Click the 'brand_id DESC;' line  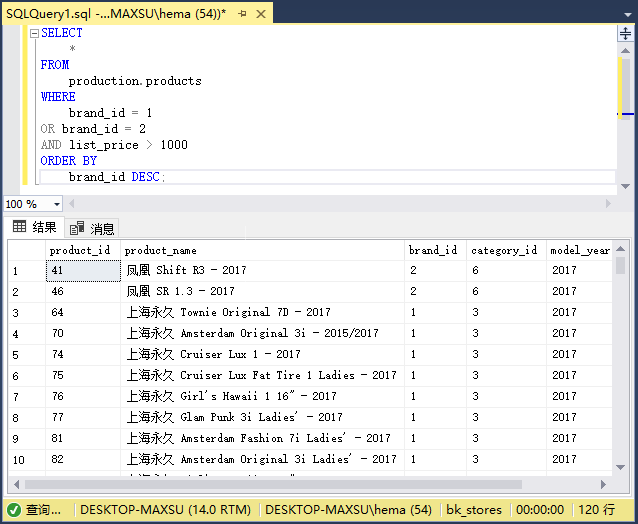tap(117, 177)
